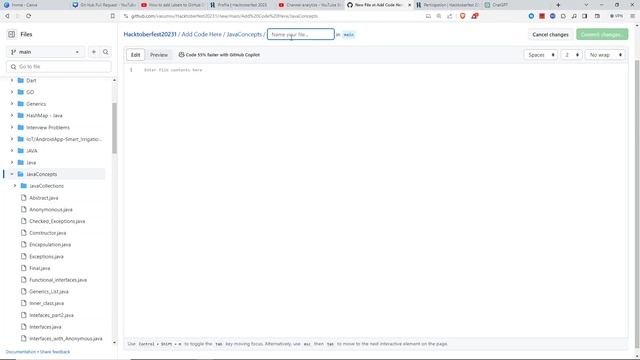Viewport: 640px width, 360px height.
Task: Click the Name your file input
Action: (301, 34)
